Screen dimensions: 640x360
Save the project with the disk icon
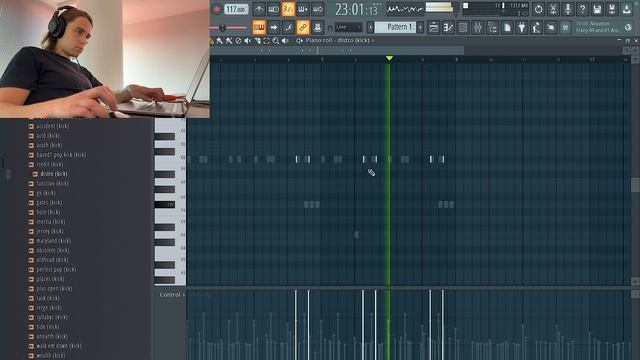point(597,9)
